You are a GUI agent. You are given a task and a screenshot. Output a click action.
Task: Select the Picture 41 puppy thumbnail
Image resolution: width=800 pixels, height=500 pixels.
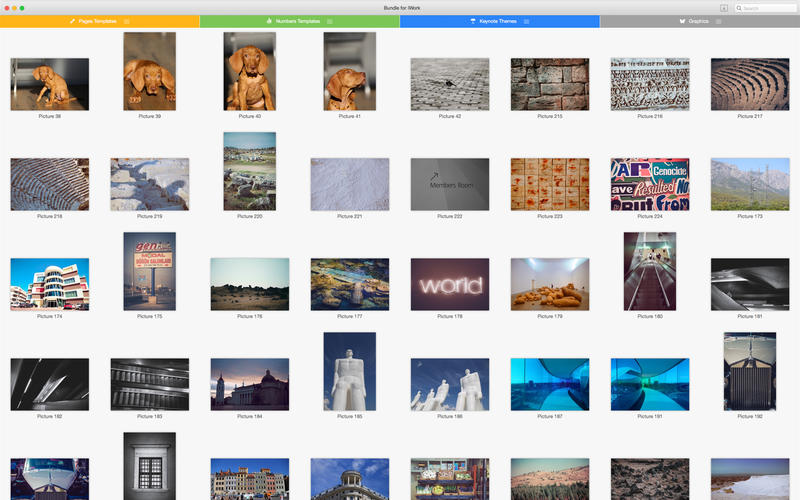(x=349, y=71)
